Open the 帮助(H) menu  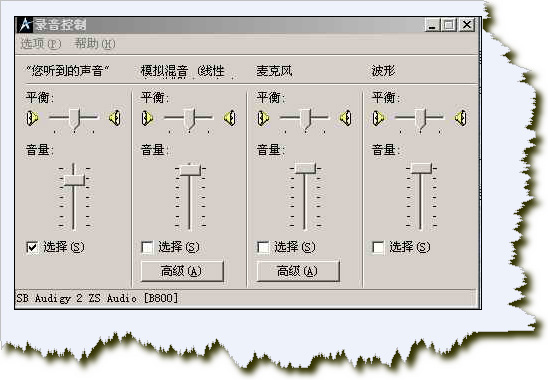[95, 44]
